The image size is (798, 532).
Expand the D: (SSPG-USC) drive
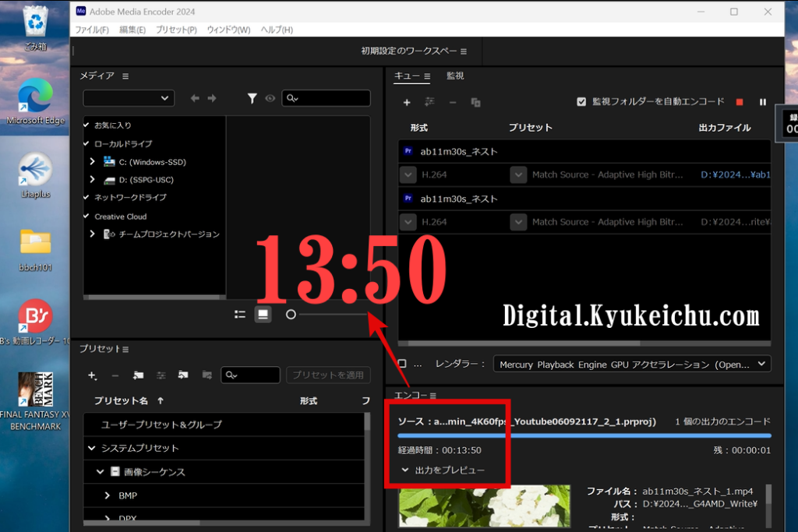tap(92, 179)
